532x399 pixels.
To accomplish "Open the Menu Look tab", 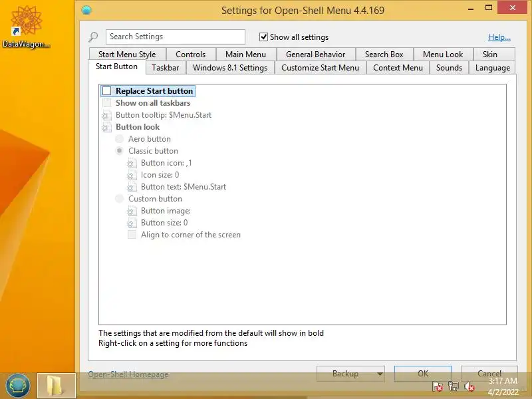I will (443, 55).
